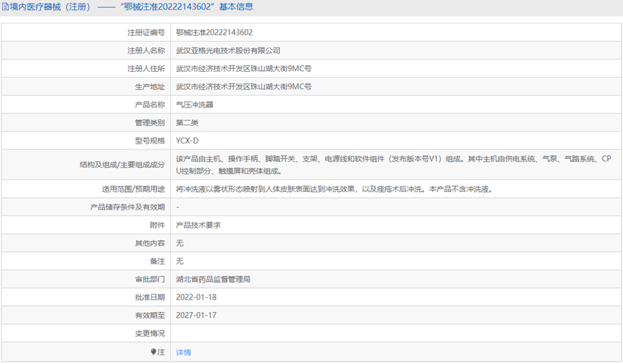Click the 其他内容 label
This screenshot has width=623, height=364.
click(150, 243)
